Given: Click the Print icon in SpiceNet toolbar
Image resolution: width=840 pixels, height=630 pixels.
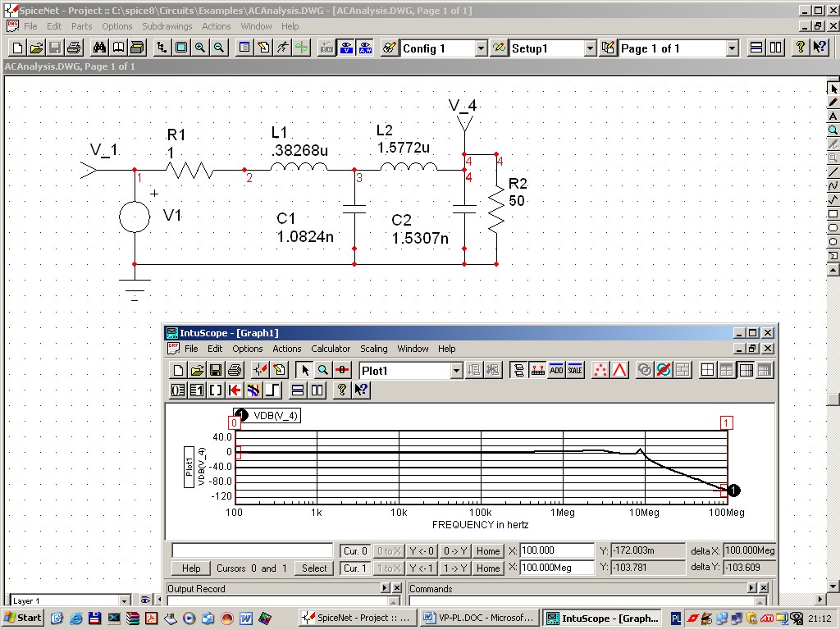Looking at the screenshot, I should coord(72,48).
